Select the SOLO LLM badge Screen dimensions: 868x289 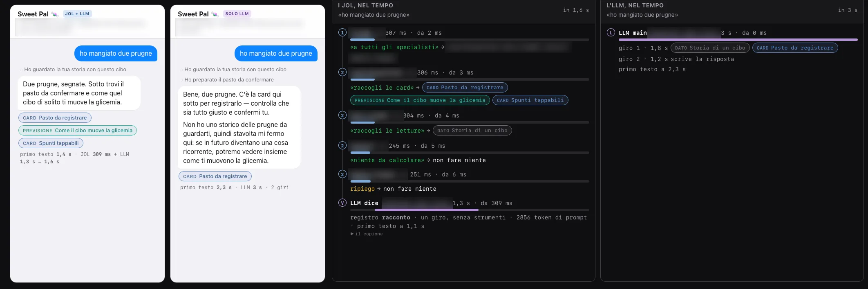click(x=237, y=14)
